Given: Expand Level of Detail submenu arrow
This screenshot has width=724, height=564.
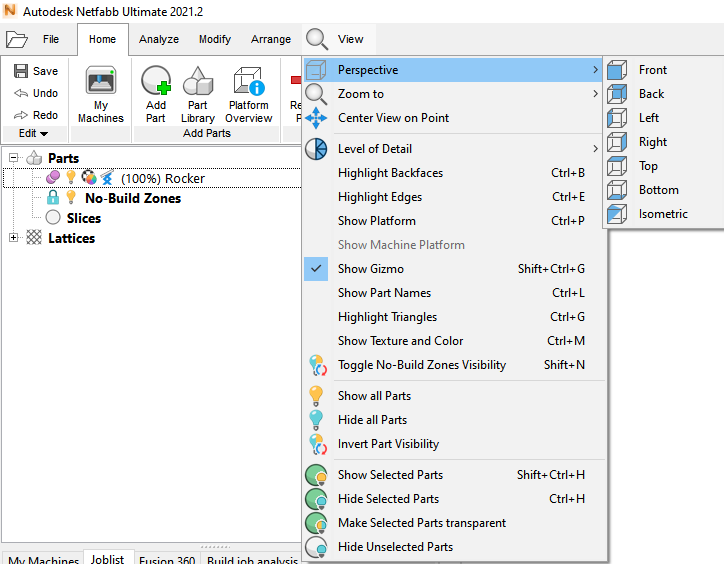Looking at the screenshot, I should click(x=595, y=149).
